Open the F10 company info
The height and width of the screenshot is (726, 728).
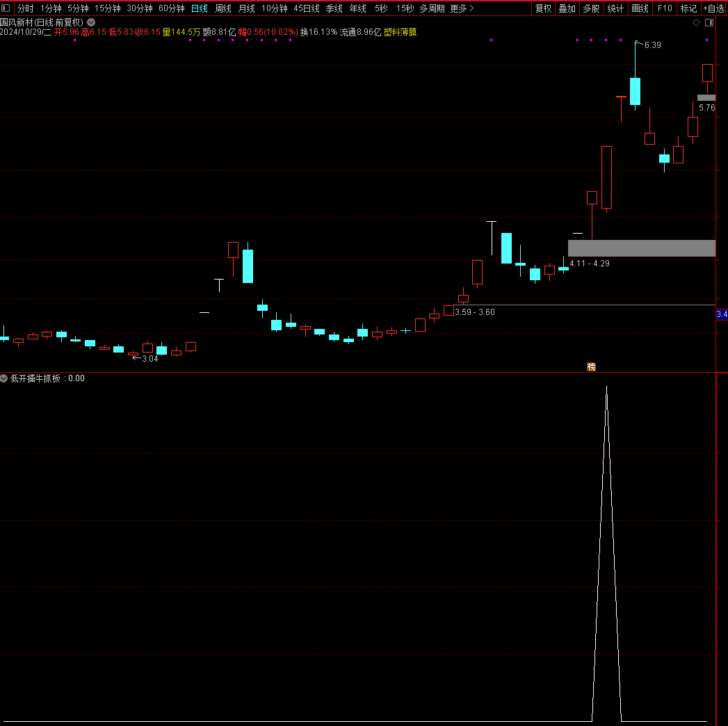665,8
